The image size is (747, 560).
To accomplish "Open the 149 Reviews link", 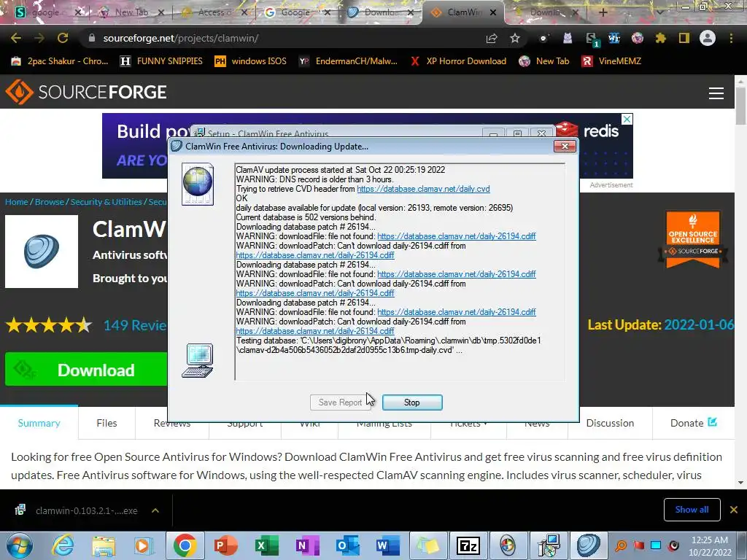I will click(135, 326).
